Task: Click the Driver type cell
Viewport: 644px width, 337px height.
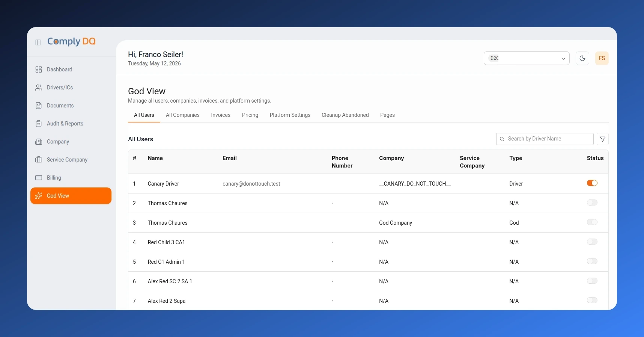Action: (516, 184)
